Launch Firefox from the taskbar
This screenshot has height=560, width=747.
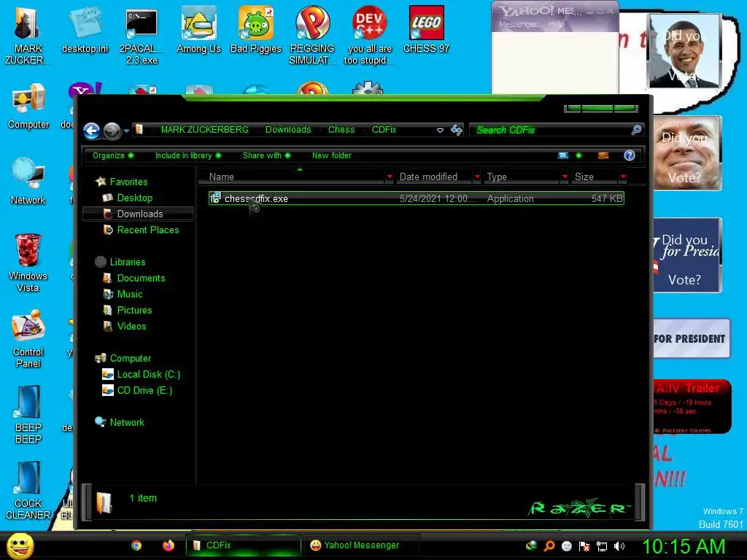169,545
